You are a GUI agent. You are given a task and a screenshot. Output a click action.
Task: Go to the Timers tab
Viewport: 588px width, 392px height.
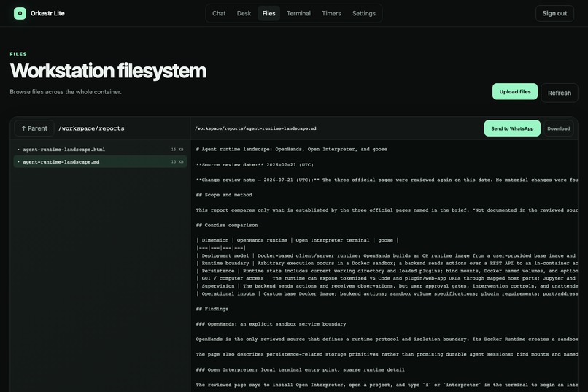tap(331, 13)
